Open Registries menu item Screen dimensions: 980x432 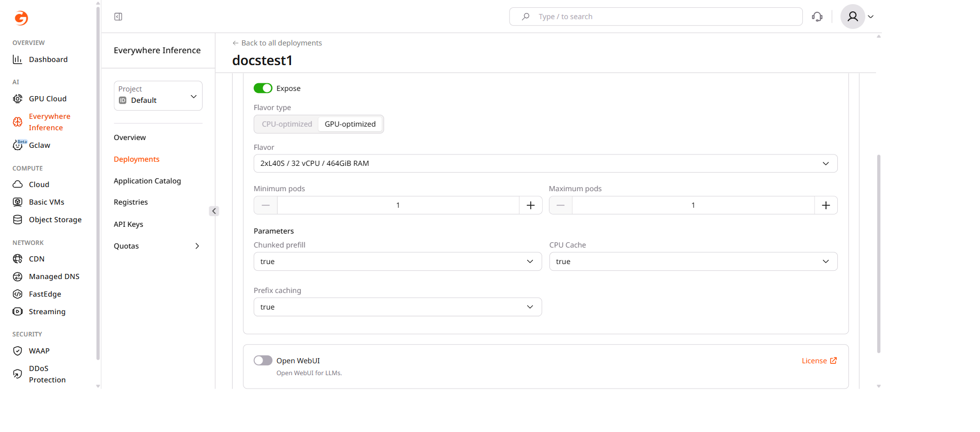(x=131, y=202)
